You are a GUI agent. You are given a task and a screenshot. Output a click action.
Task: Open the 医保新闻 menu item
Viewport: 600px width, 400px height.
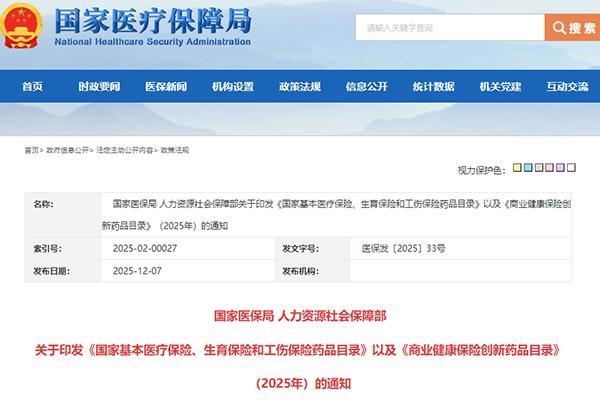point(166,87)
